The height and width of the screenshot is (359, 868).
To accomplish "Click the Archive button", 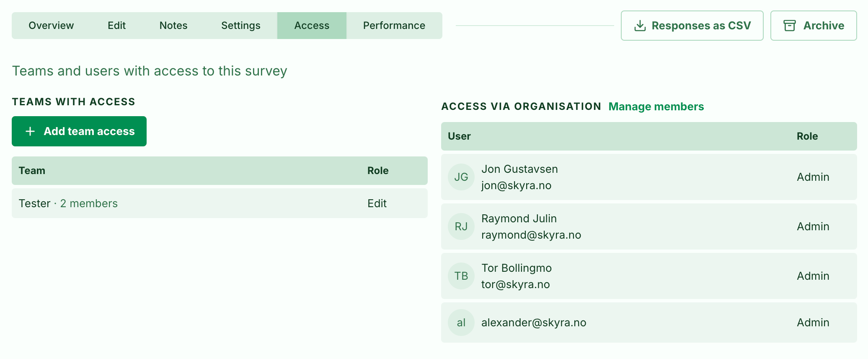I will tap(814, 26).
